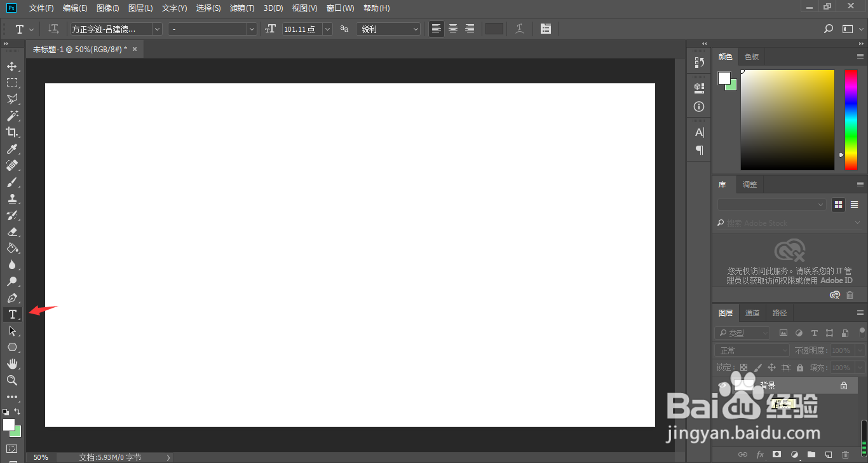
Task: Select the Zoom tool
Action: 12,380
